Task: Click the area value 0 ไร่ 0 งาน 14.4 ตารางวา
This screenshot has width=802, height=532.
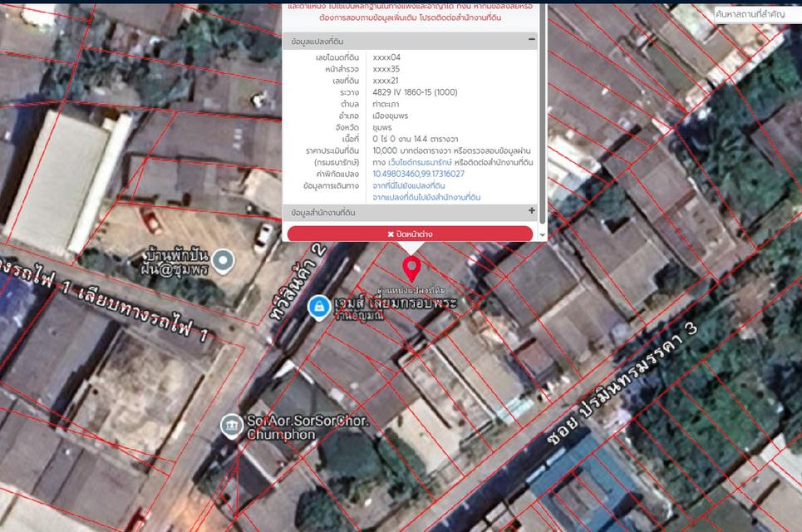Action: [416, 139]
